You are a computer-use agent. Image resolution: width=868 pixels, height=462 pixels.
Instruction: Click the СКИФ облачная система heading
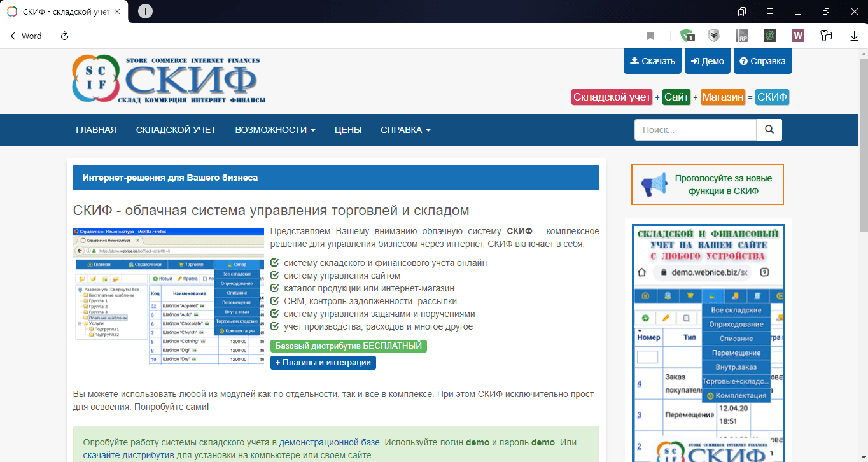tap(271, 211)
